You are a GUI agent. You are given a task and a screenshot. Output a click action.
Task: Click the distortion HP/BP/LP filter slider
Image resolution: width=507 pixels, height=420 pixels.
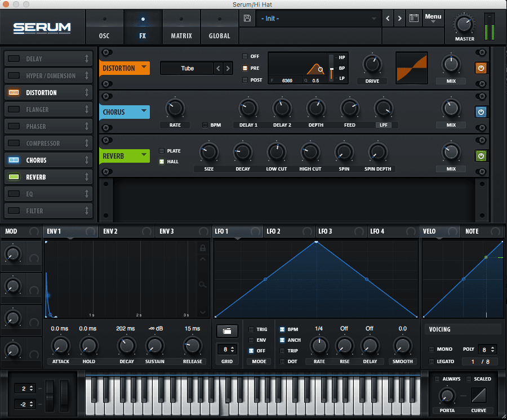pos(331,68)
